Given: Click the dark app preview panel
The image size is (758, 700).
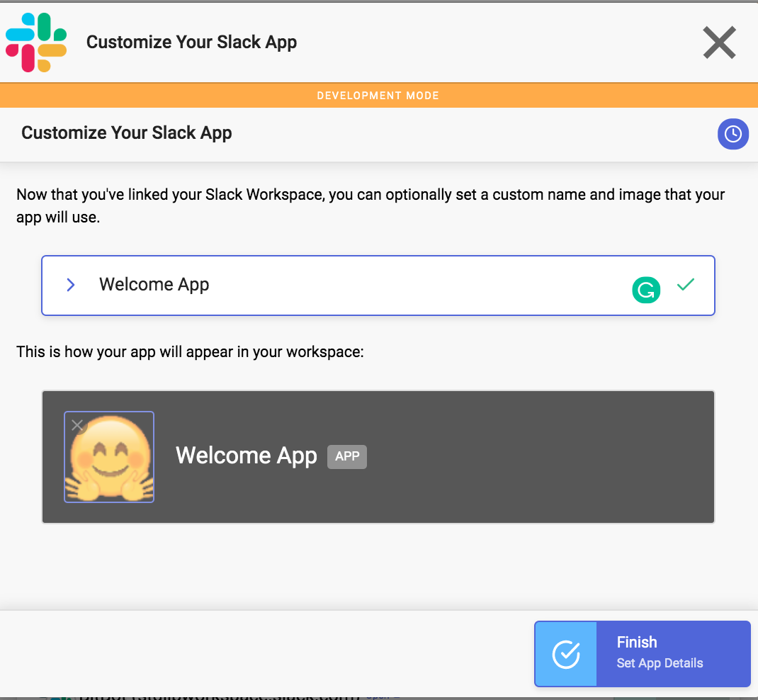Looking at the screenshot, I should pos(378,457).
